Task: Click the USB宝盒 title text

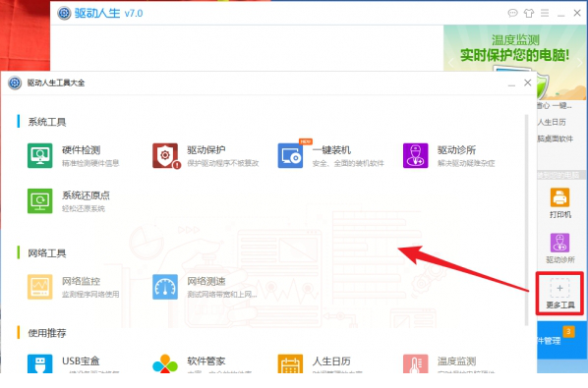Action: (x=81, y=361)
